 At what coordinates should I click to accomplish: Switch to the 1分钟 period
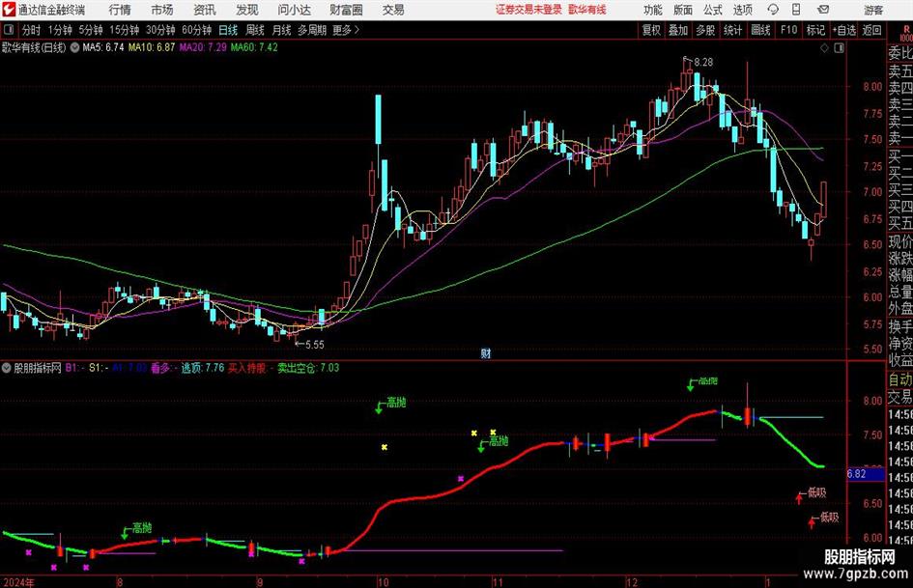pos(60,30)
